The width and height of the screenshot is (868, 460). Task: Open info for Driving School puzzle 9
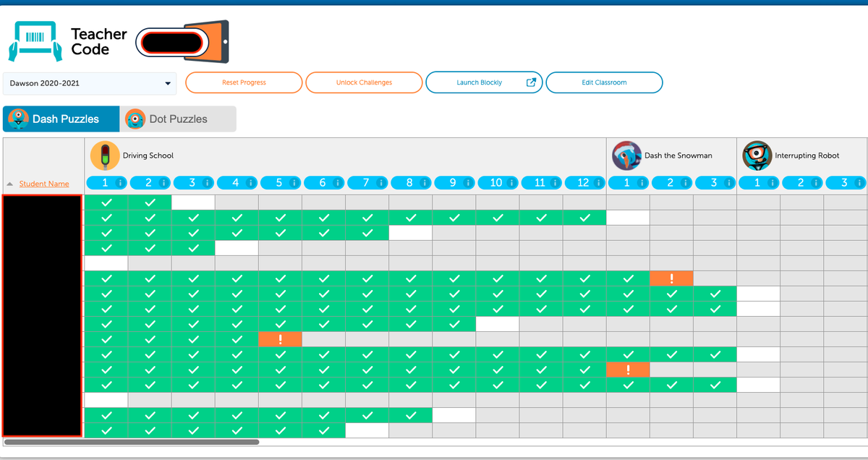(467, 183)
